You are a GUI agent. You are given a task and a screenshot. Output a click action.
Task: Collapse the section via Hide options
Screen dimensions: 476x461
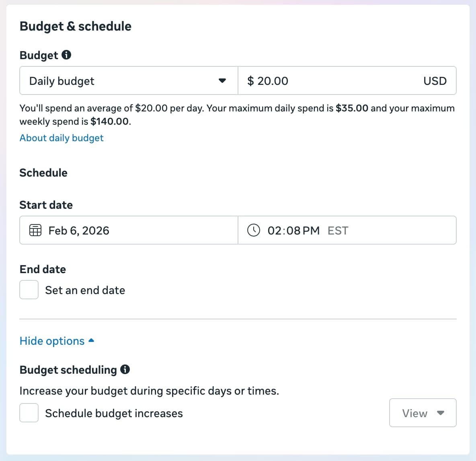pos(52,341)
